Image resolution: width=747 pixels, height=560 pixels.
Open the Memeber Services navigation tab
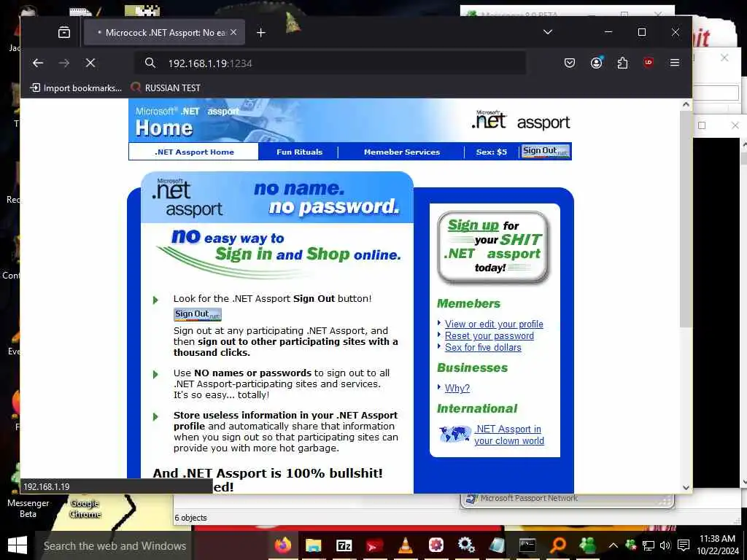pyautogui.click(x=402, y=152)
